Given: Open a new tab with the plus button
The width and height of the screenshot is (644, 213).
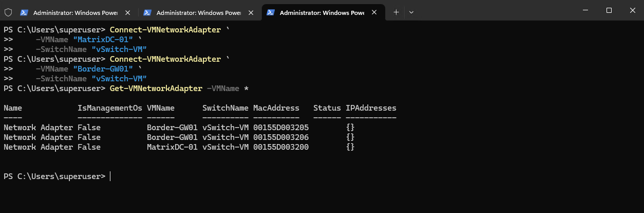Looking at the screenshot, I should [x=396, y=12].
